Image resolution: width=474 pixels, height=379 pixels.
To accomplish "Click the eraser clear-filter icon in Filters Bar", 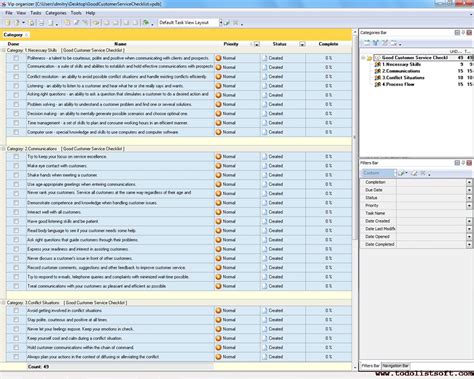I will [414, 173].
